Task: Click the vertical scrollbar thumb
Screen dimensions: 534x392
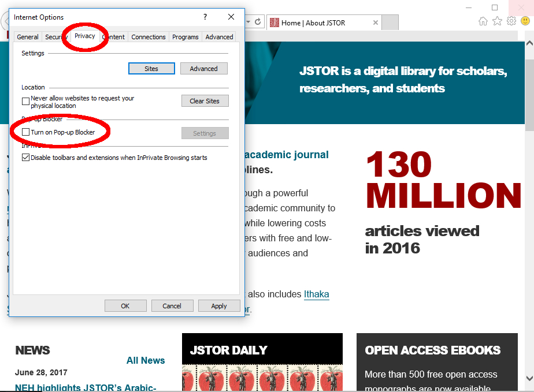Action: 529,95
